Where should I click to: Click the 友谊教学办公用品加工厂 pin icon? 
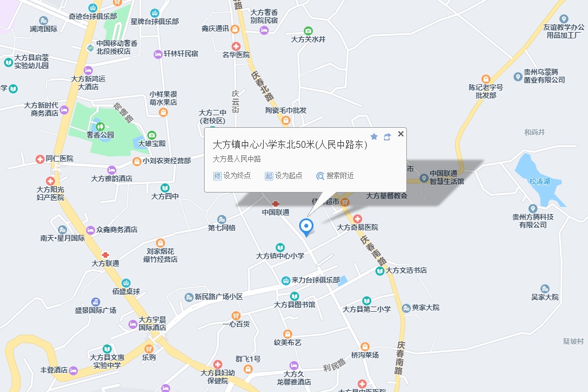coord(563,19)
